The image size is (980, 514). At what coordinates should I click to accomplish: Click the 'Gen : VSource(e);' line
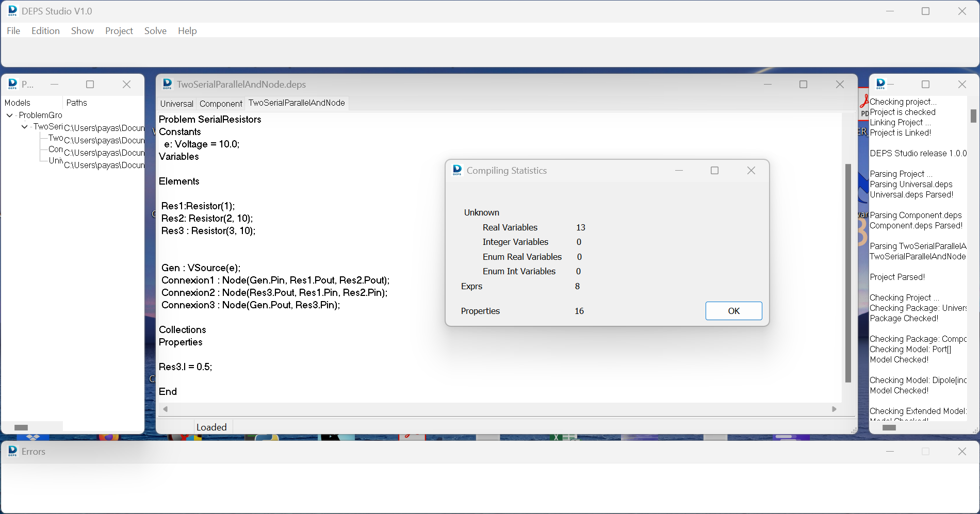[x=201, y=268]
